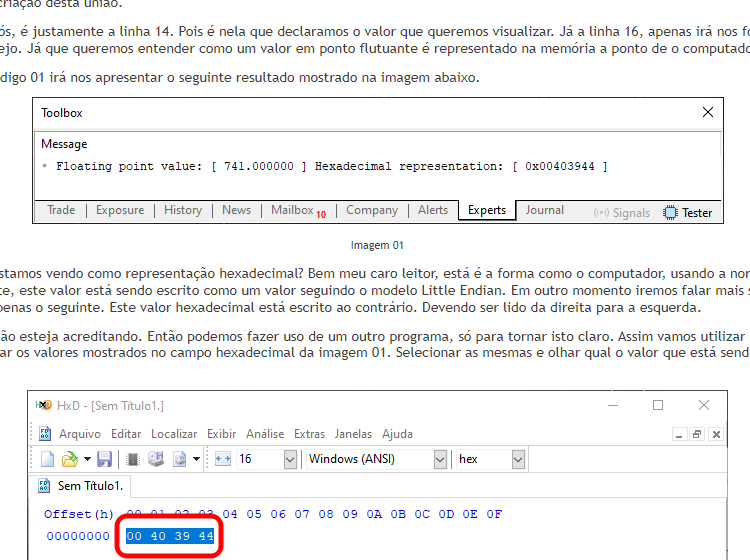
Task: Switch to the Exposure tab in Toolbox
Action: 120,210
